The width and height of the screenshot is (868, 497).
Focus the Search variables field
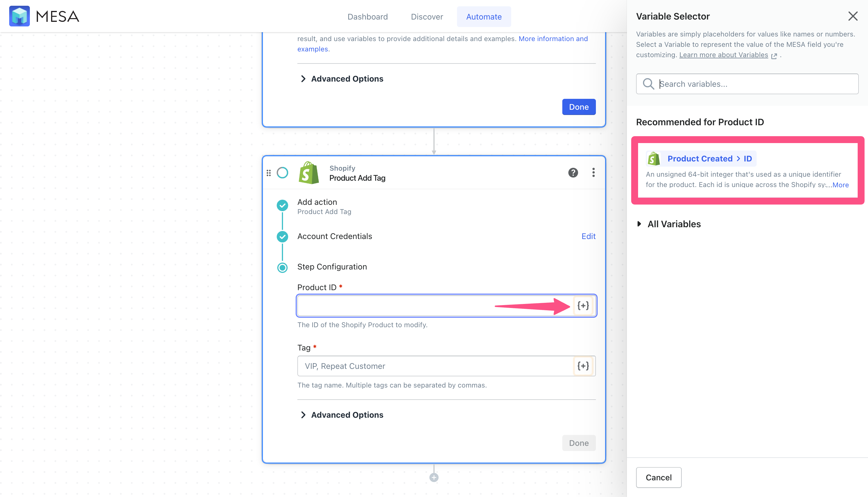pyautogui.click(x=747, y=84)
